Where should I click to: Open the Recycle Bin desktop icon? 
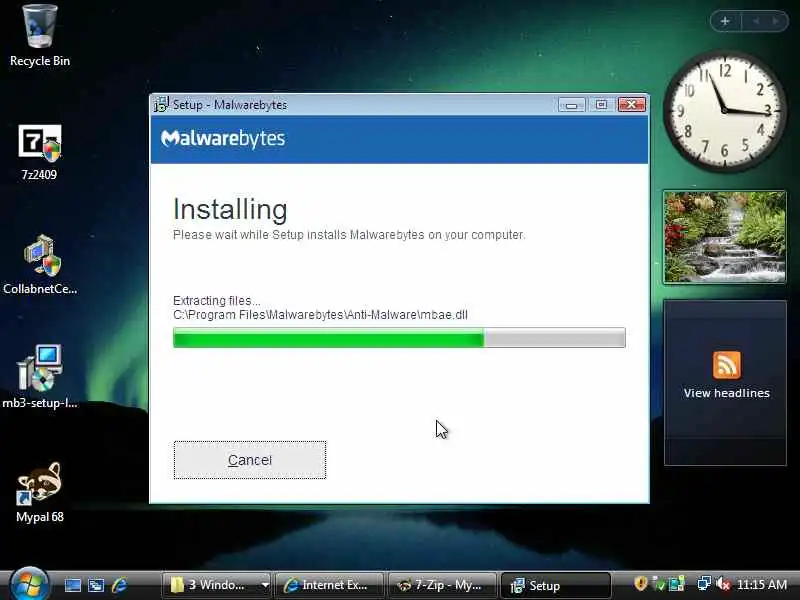(40, 35)
